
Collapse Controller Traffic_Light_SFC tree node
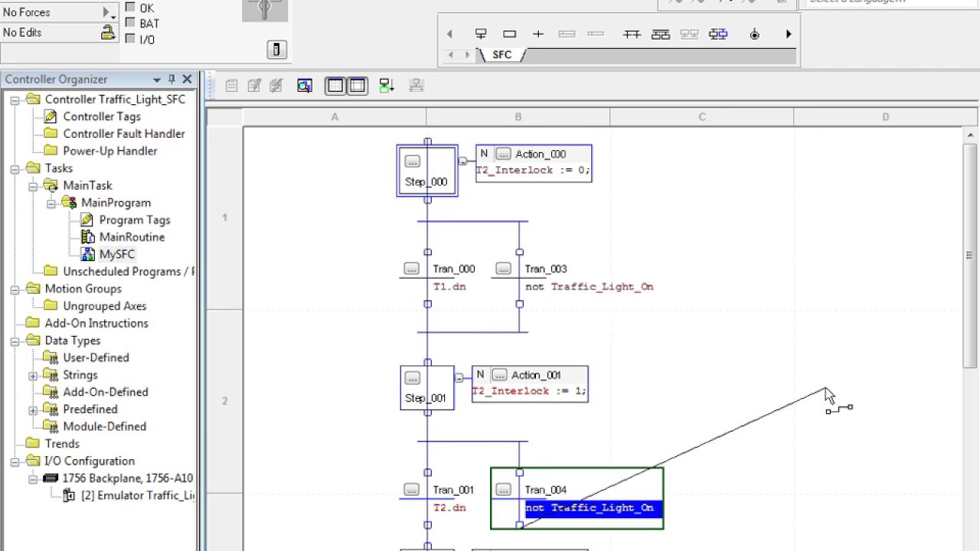pos(15,99)
